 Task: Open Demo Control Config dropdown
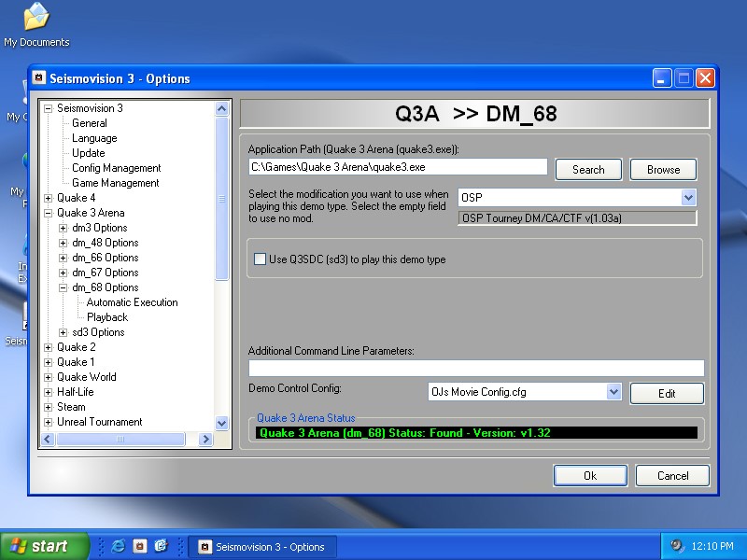coord(613,392)
